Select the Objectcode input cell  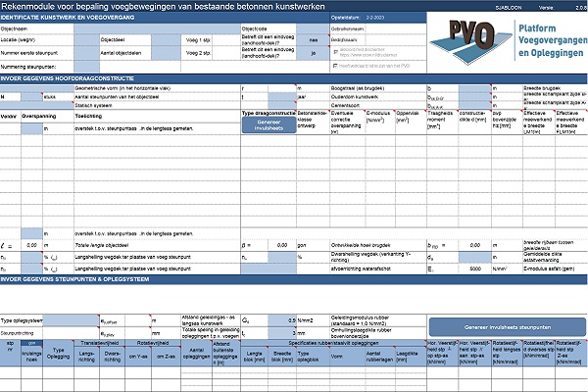coord(313,28)
